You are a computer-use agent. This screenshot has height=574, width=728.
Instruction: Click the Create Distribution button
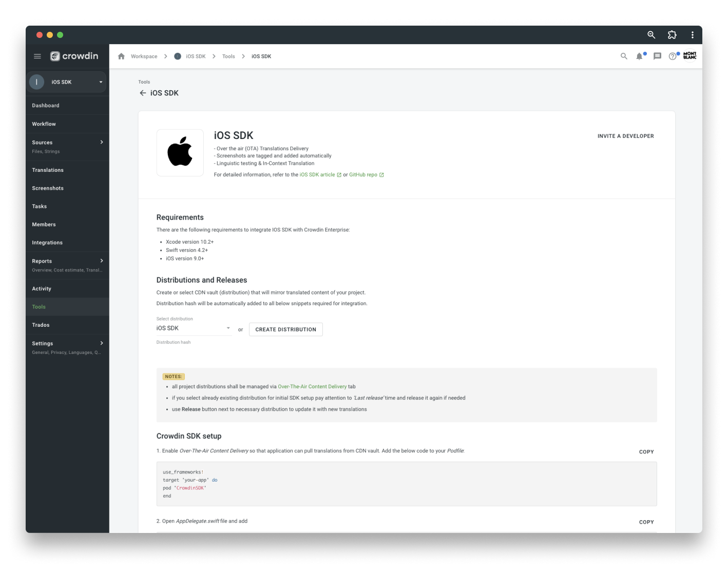[x=286, y=329]
